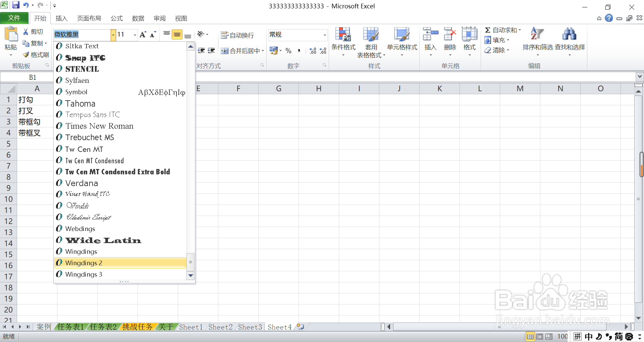The height and width of the screenshot is (342, 644).
Task: Choose Wingdings 3 font from list
Action: [x=120, y=274]
